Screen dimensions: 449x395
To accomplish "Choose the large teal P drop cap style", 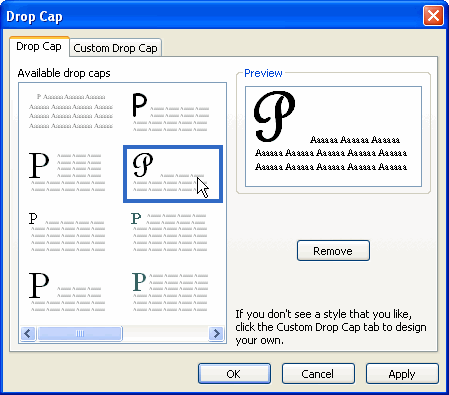I will [x=170, y=292].
